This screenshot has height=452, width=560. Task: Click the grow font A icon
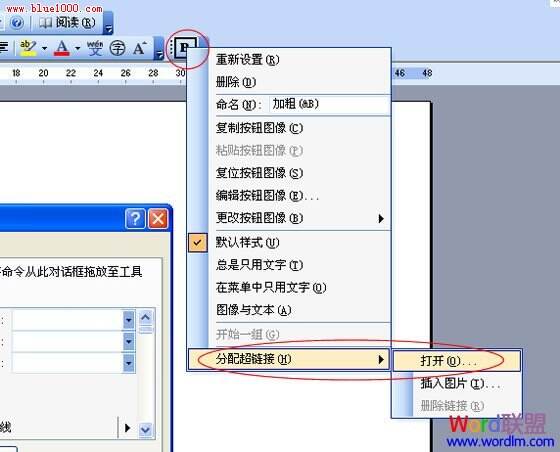point(140,48)
